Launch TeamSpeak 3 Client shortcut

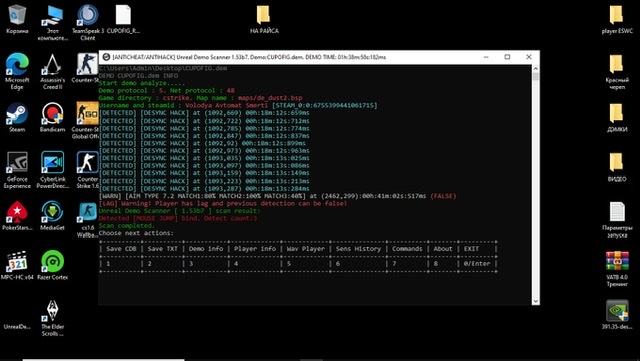88,22
